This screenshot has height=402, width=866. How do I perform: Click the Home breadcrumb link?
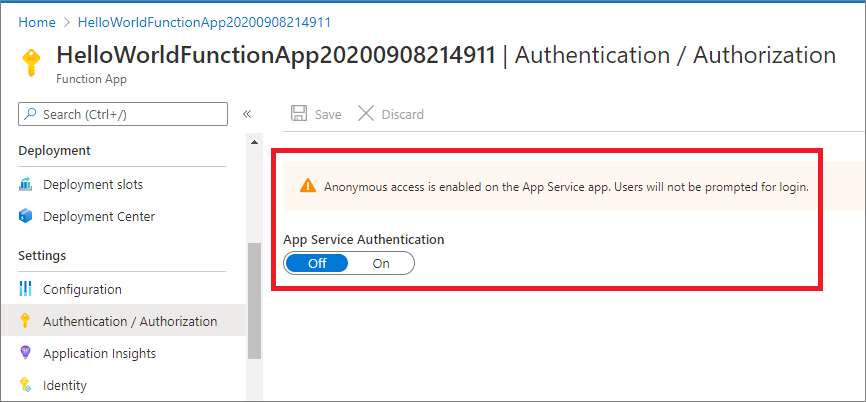coord(37,22)
